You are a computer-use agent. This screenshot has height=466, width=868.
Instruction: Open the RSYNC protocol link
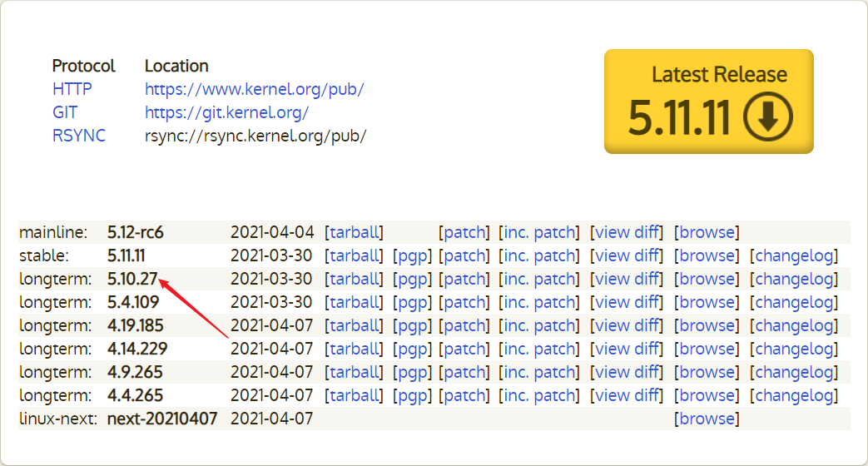coord(78,136)
